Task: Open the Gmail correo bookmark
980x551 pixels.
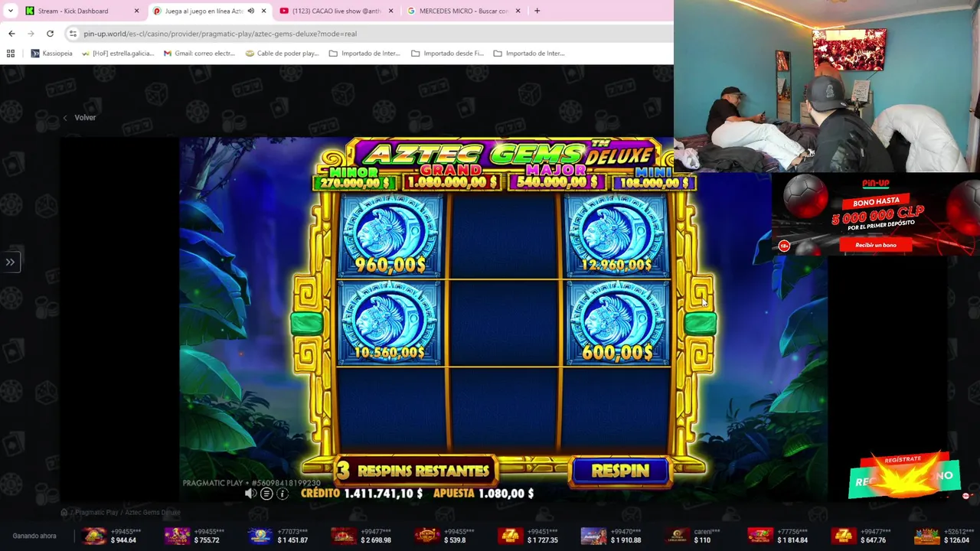Action: tap(199, 54)
